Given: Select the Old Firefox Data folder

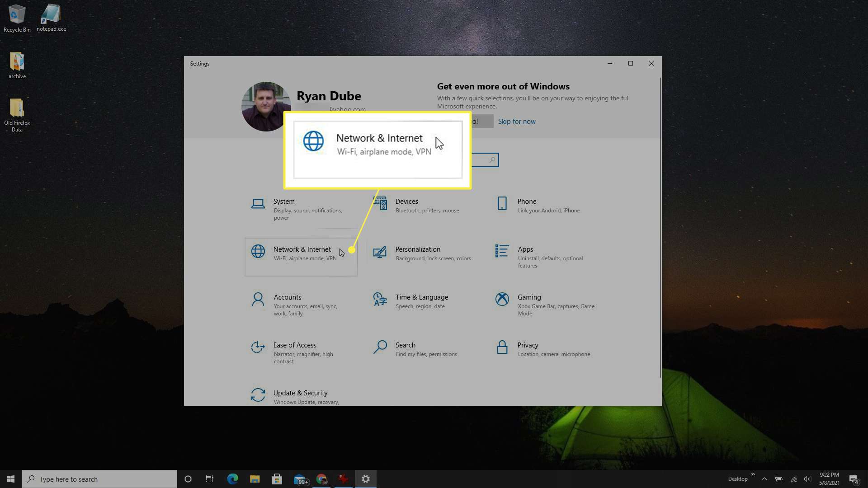Looking at the screenshot, I should [x=17, y=115].
